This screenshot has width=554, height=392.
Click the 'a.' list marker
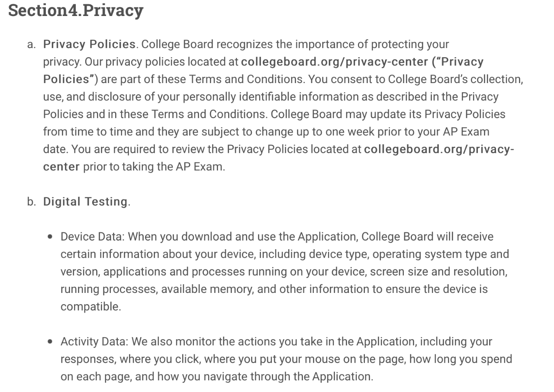pyautogui.click(x=31, y=45)
